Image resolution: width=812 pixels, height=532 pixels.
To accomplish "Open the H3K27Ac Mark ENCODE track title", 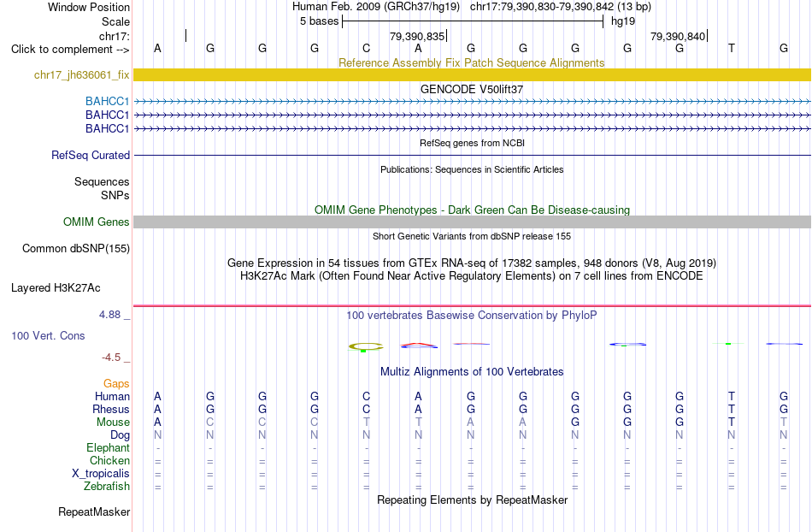I will (x=472, y=275).
